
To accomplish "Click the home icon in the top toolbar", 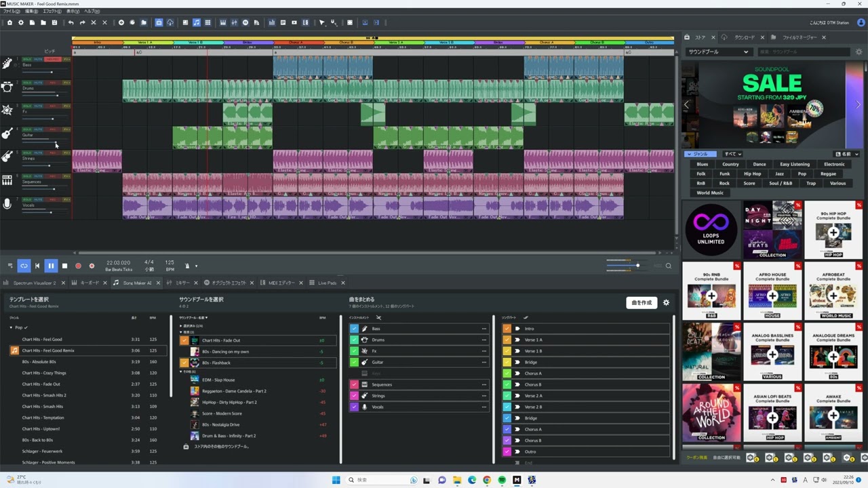I will click(x=9, y=22).
